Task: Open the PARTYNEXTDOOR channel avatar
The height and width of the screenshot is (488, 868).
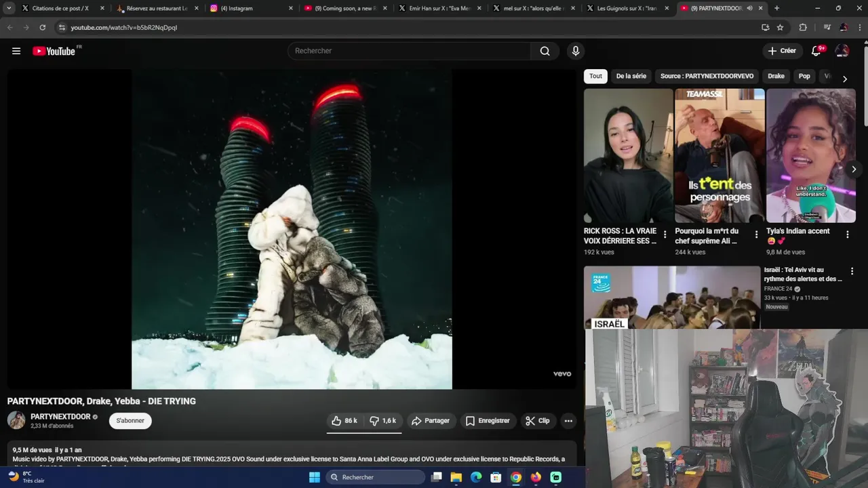Action: (x=16, y=421)
